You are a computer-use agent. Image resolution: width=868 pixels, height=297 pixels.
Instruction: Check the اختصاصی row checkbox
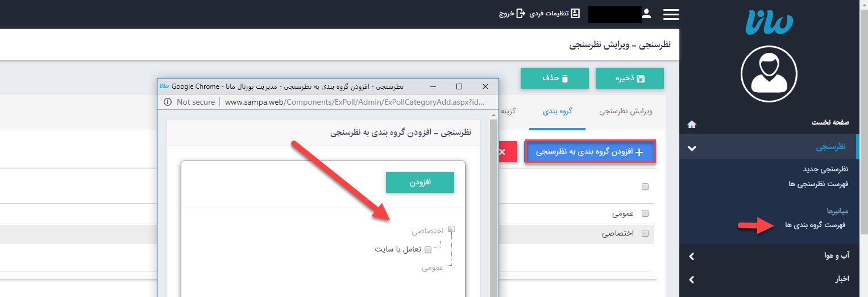click(645, 233)
